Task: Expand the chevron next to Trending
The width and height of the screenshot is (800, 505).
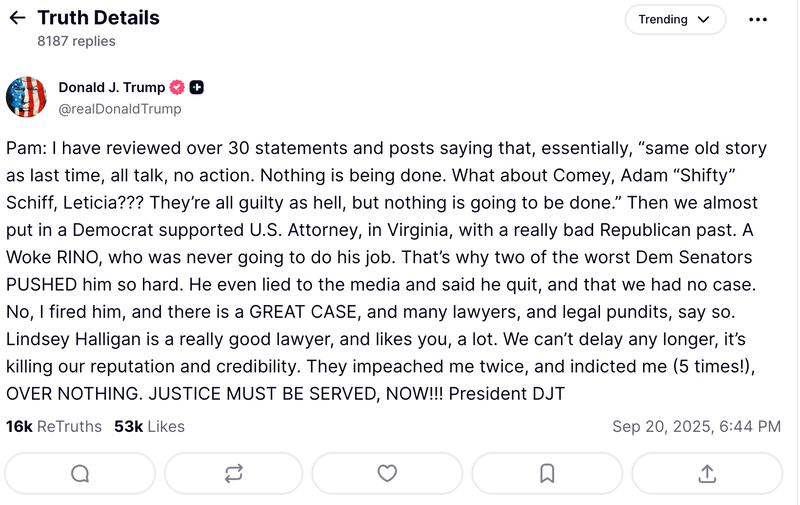Action: pos(704,19)
